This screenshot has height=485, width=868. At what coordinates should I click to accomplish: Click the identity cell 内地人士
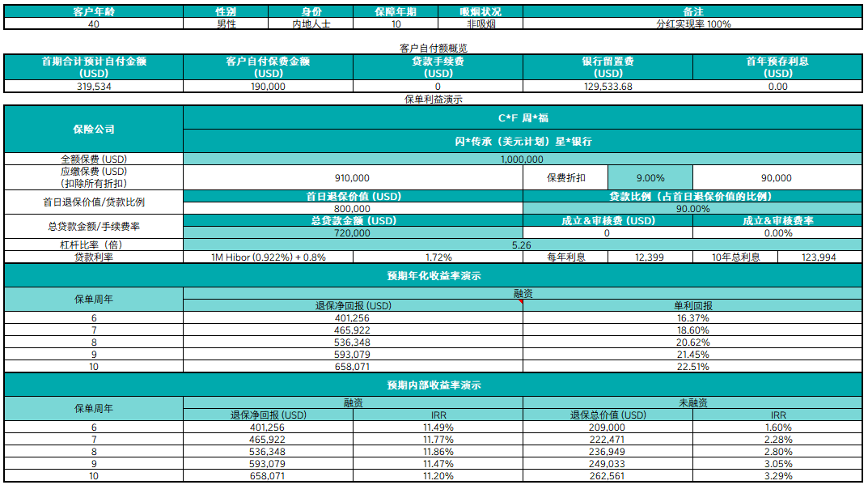point(311,24)
